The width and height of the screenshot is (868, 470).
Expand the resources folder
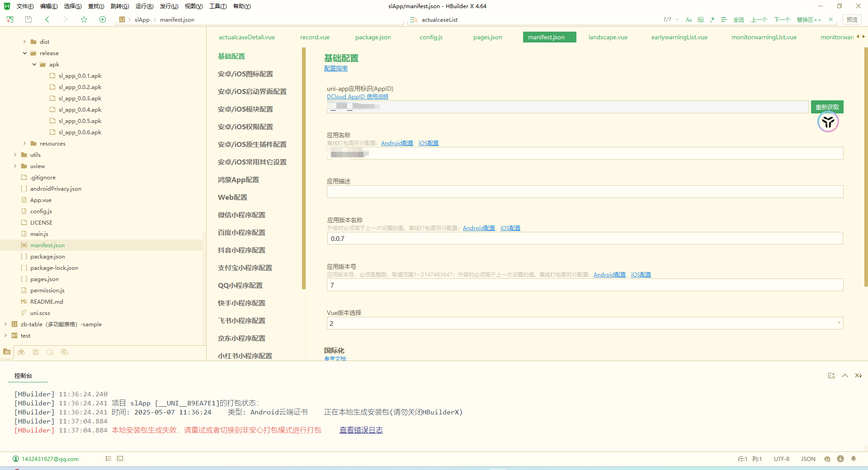25,143
